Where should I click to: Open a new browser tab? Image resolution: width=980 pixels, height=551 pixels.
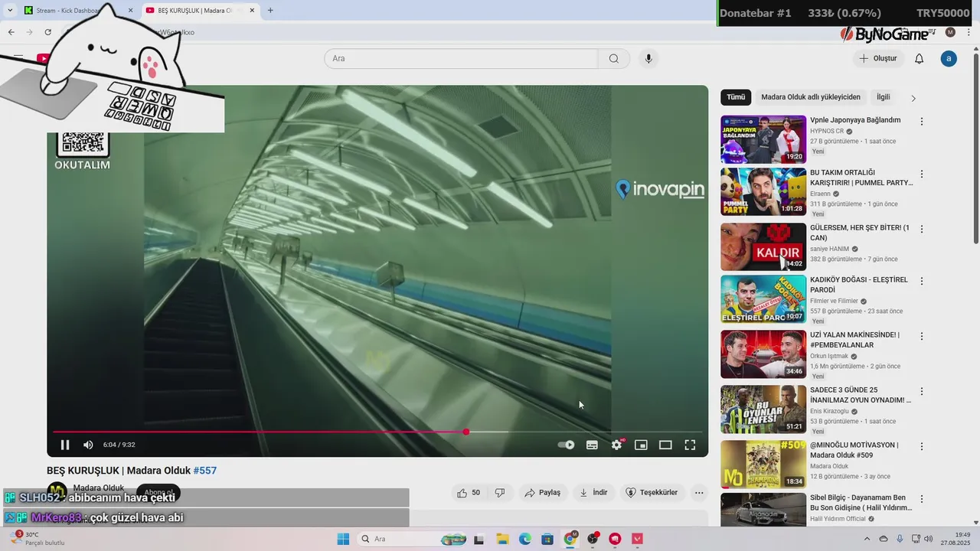[x=270, y=11]
